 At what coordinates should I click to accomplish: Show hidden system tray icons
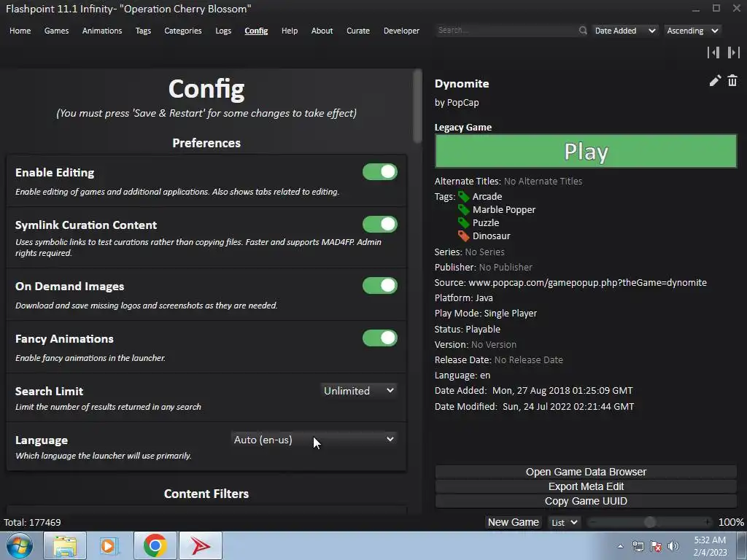[x=620, y=546]
